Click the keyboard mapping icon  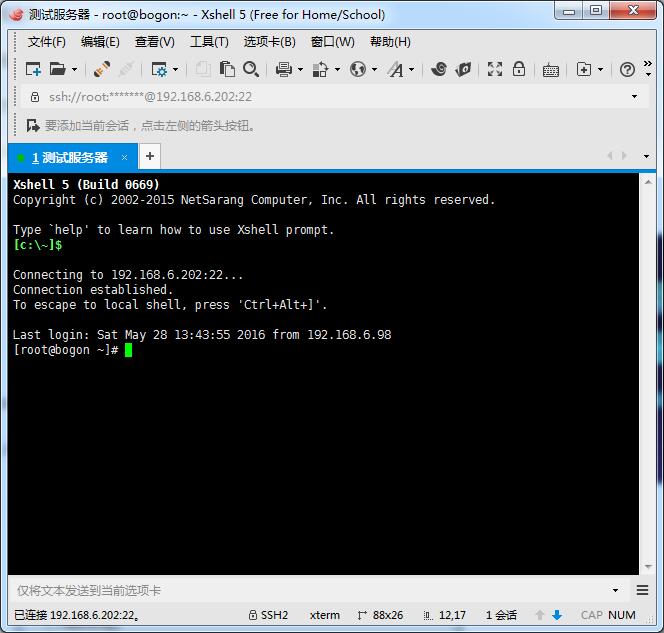click(551, 70)
